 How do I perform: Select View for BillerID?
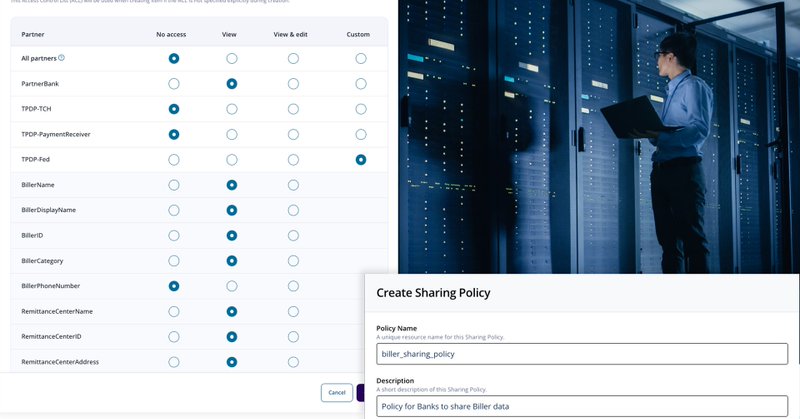pos(232,236)
